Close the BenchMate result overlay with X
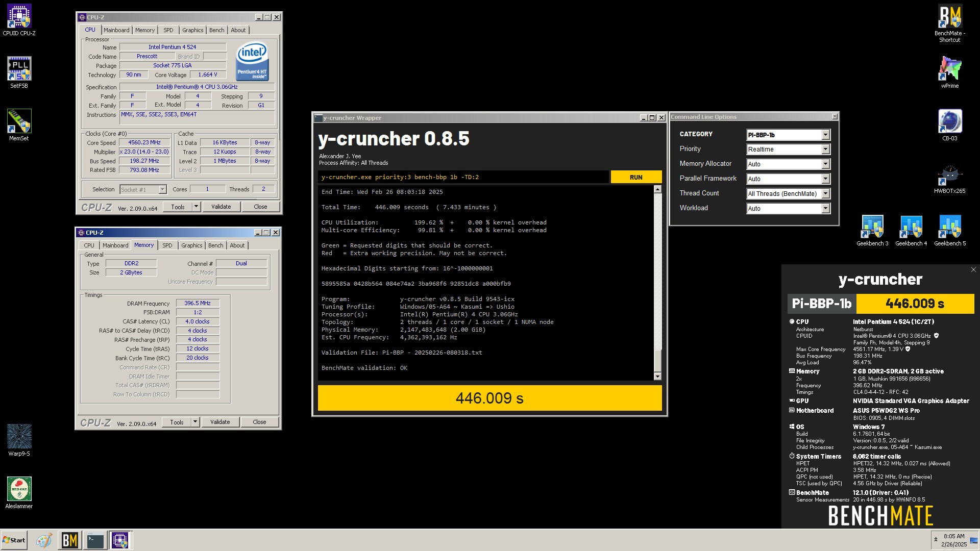The image size is (980, 551). coord(973,270)
